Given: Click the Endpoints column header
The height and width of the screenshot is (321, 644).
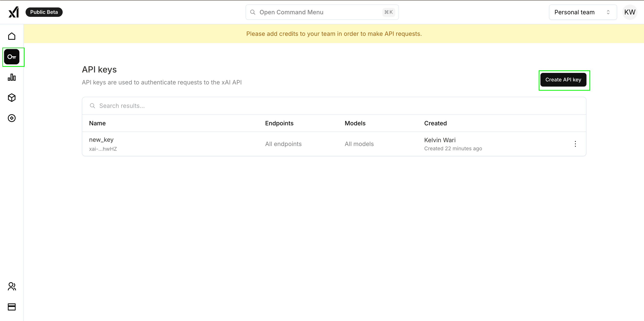Looking at the screenshot, I should click(x=279, y=123).
